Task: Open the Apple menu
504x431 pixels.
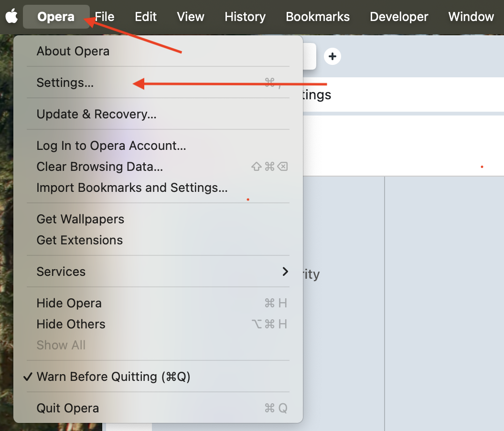Action: click(x=11, y=16)
